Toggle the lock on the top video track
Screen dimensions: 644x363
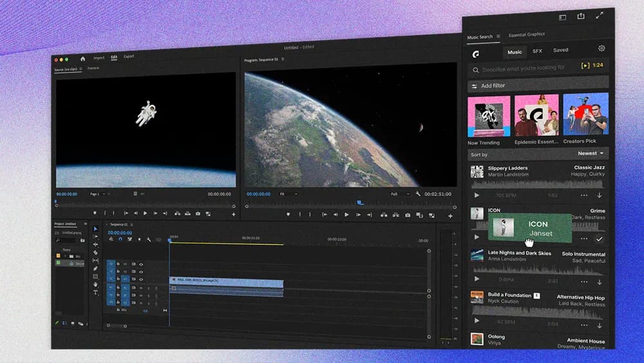click(x=118, y=264)
